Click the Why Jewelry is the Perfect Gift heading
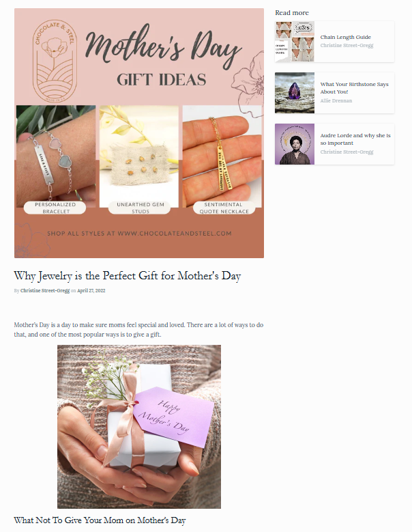Image resolution: width=412 pixels, height=532 pixels. click(128, 276)
